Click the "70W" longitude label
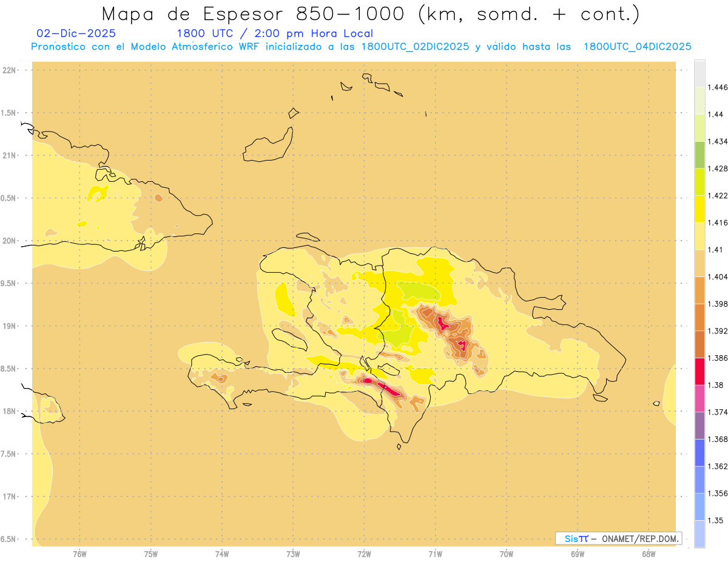Image resolution: width=728 pixels, height=562 pixels. tap(507, 554)
